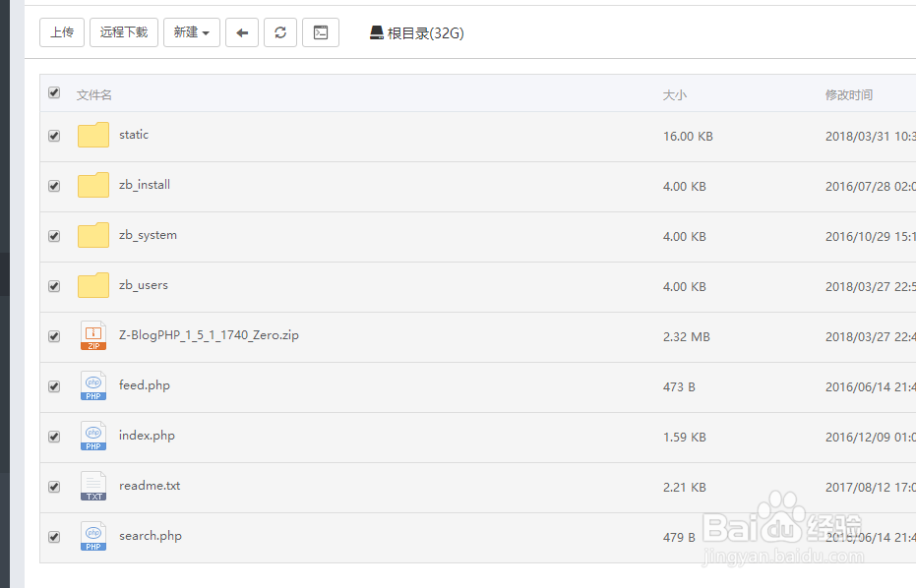
Task: Click the 根目录(32G) path label
Action: click(x=425, y=33)
